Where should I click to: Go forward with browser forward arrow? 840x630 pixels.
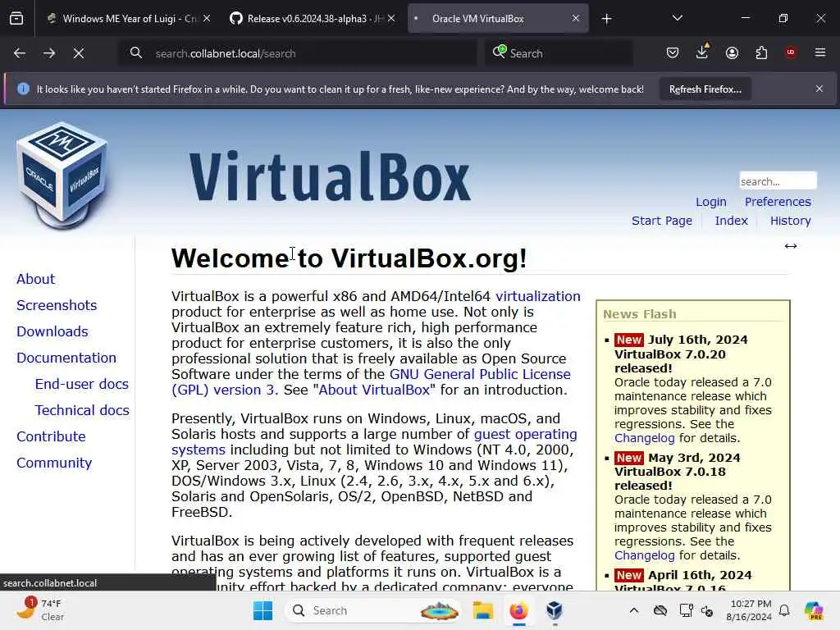(x=49, y=53)
